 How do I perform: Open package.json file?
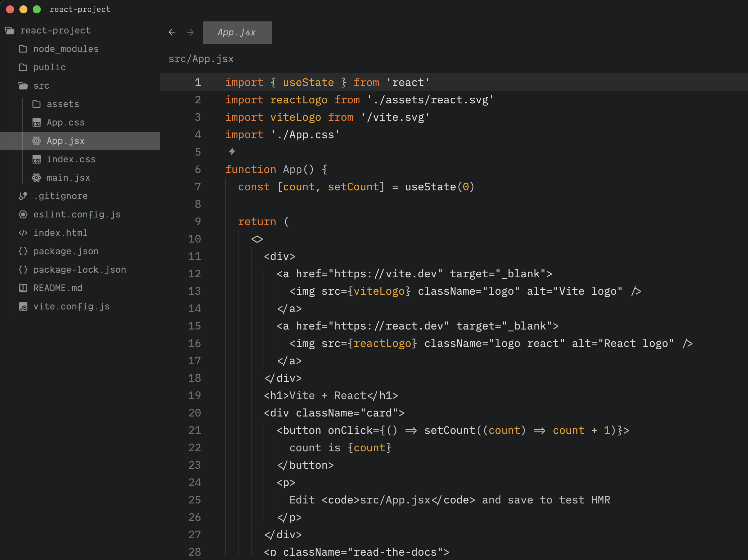[x=66, y=251]
